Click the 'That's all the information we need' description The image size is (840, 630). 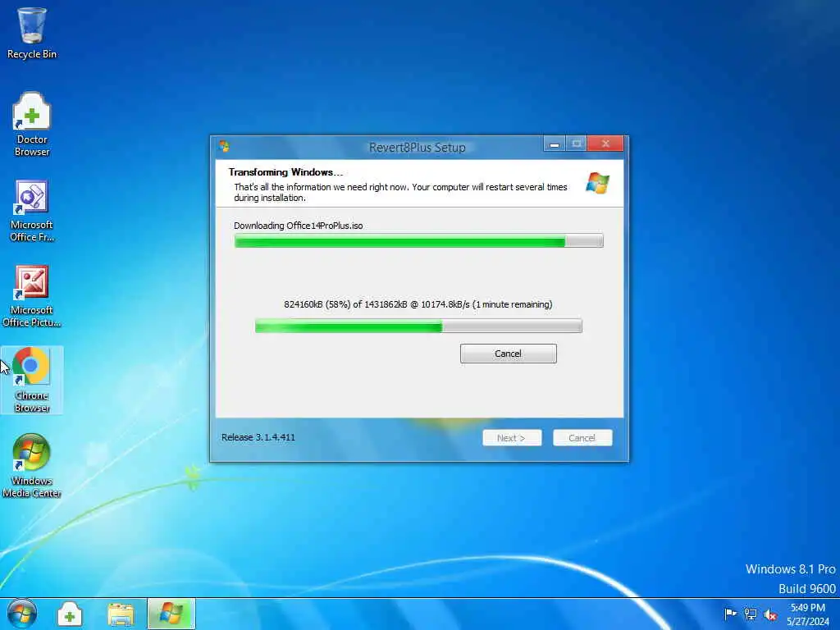tap(400, 192)
